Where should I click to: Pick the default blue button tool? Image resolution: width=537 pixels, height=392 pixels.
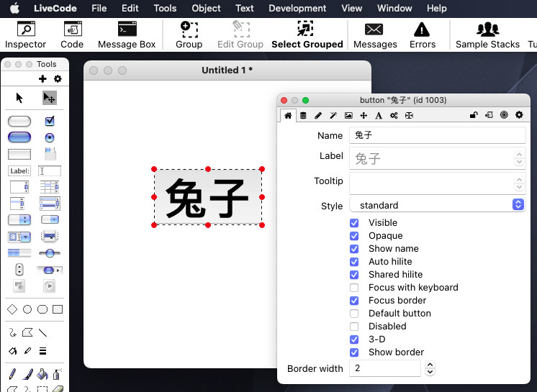tap(19, 137)
